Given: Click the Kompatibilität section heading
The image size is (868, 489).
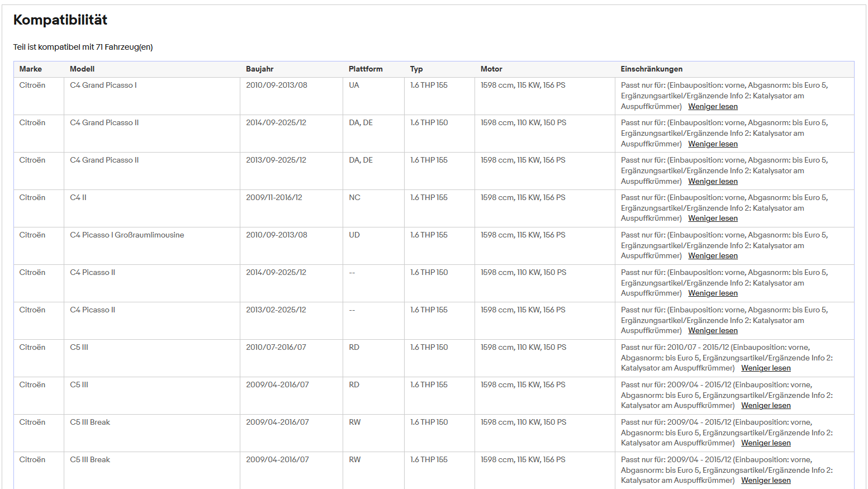Looking at the screenshot, I should 60,20.
